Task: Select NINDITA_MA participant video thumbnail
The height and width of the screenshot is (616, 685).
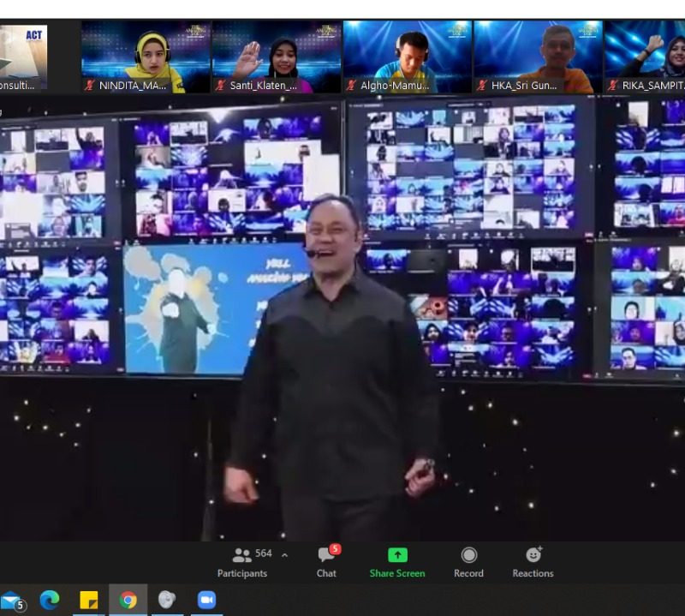Action: [x=144, y=56]
